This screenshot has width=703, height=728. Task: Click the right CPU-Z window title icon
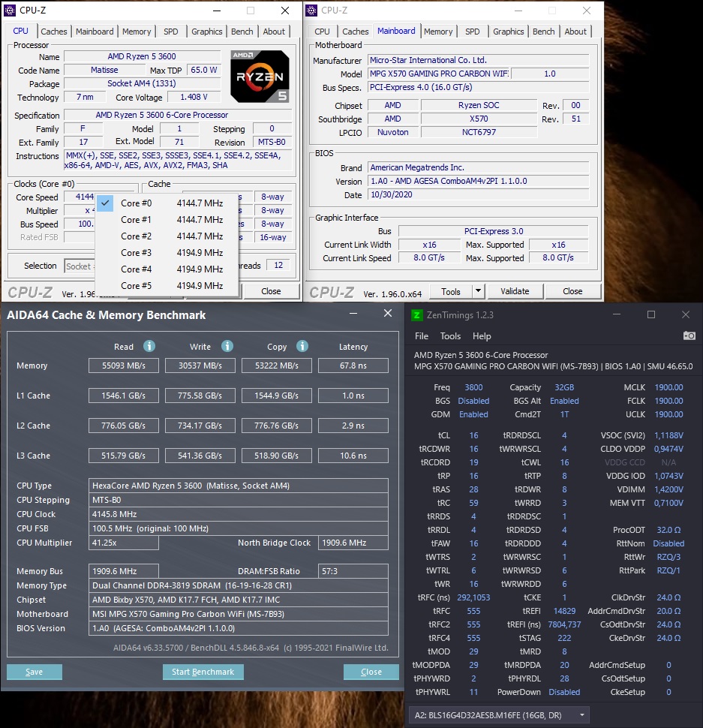pos(311,11)
